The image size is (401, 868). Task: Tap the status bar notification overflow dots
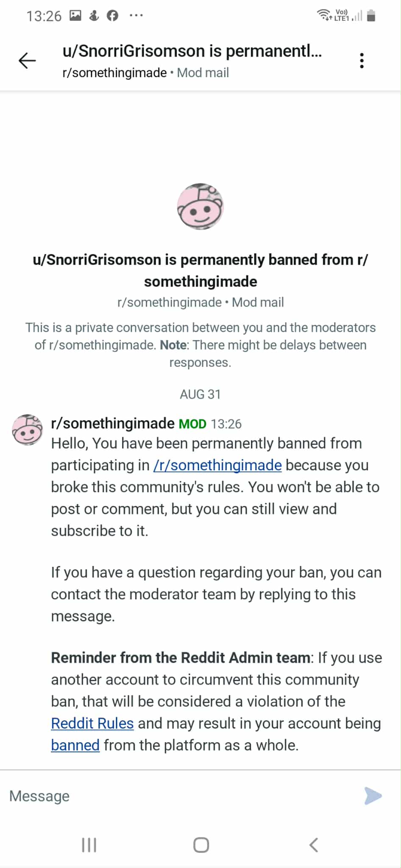click(x=136, y=16)
